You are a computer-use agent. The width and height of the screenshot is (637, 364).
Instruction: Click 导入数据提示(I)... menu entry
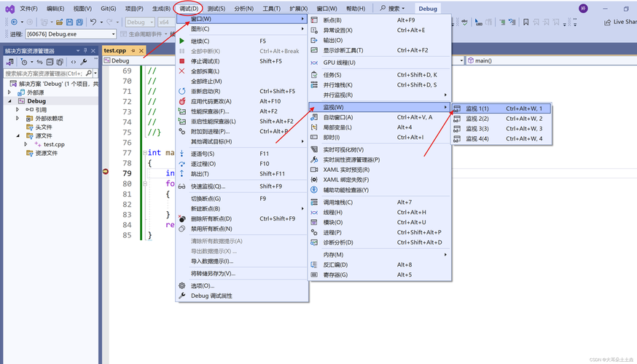[x=242, y=261]
